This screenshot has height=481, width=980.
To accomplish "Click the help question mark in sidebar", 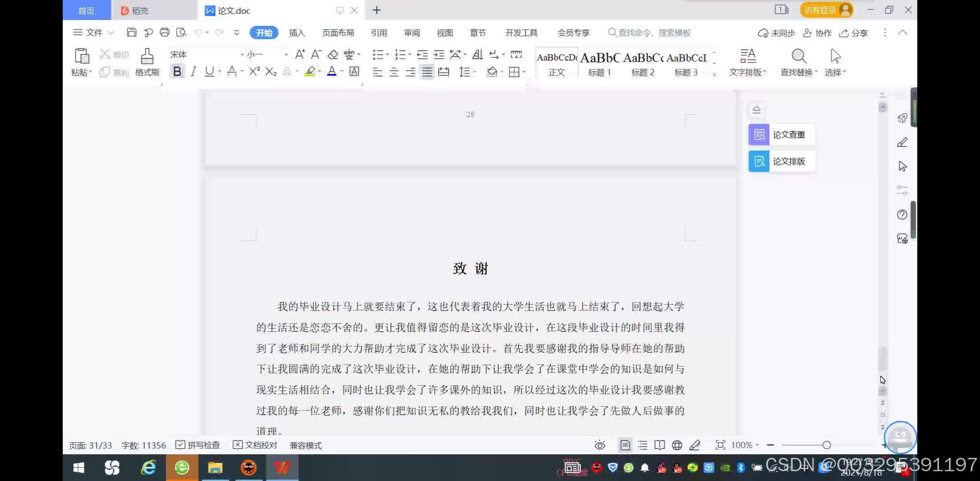I will tap(902, 215).
